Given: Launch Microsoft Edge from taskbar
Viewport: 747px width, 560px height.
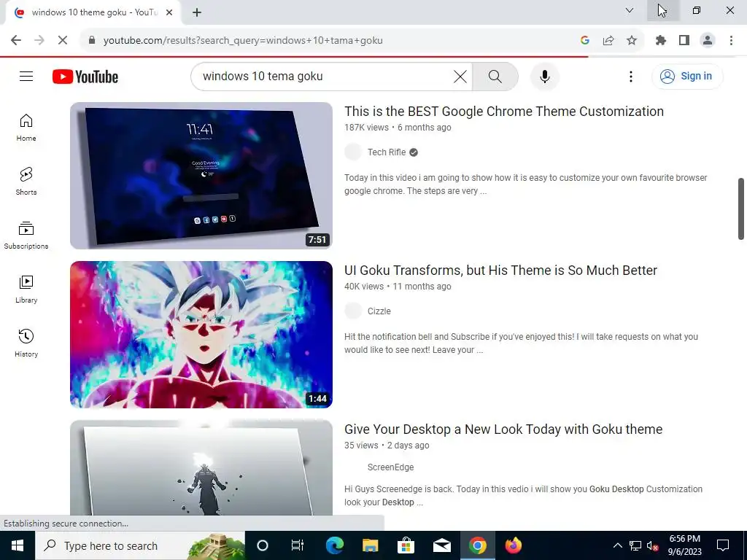Looking at the screenshot, I should point(334,545).
